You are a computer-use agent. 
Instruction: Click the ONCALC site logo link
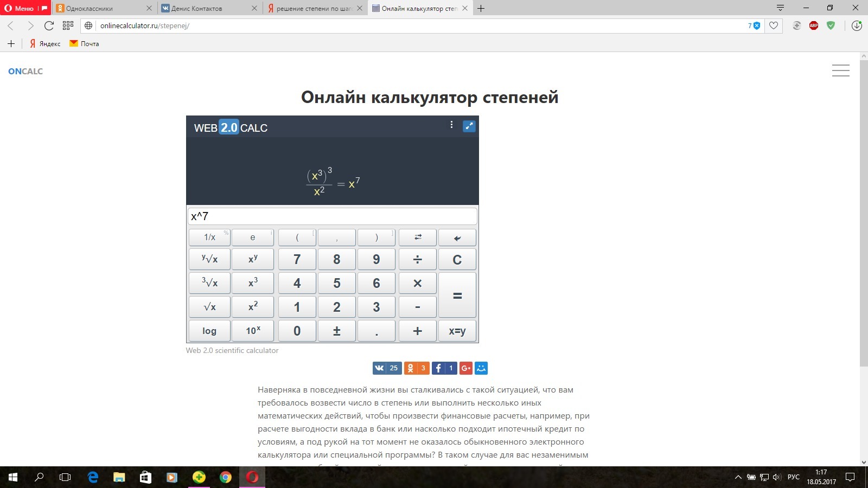point(25,71)
